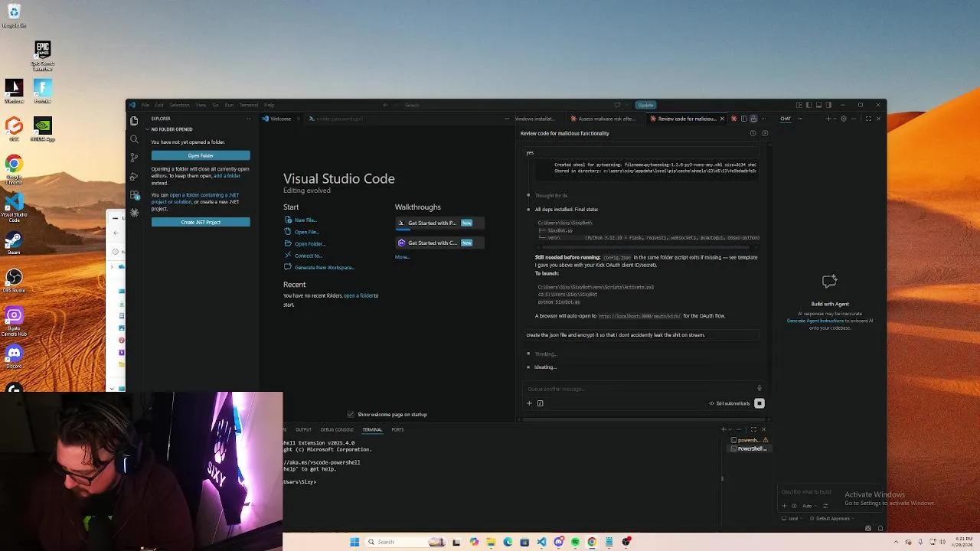Open the Search view in activity bar

point(134,139)
